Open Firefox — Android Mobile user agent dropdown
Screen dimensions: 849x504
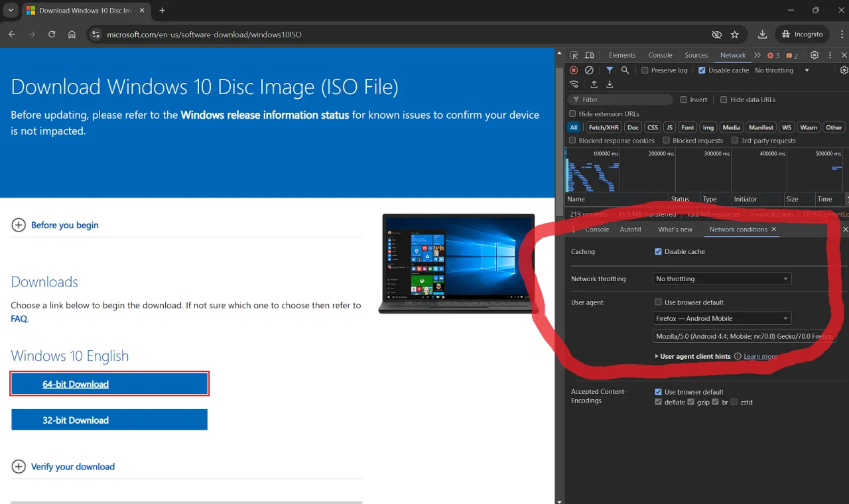722,318
